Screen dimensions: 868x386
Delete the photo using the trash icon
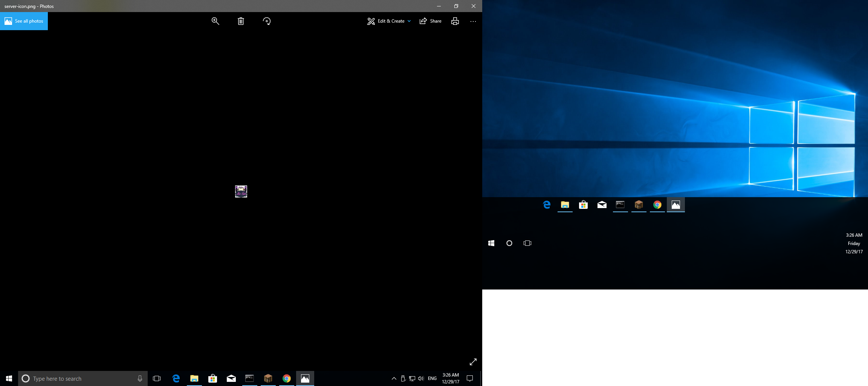point(241,21)
